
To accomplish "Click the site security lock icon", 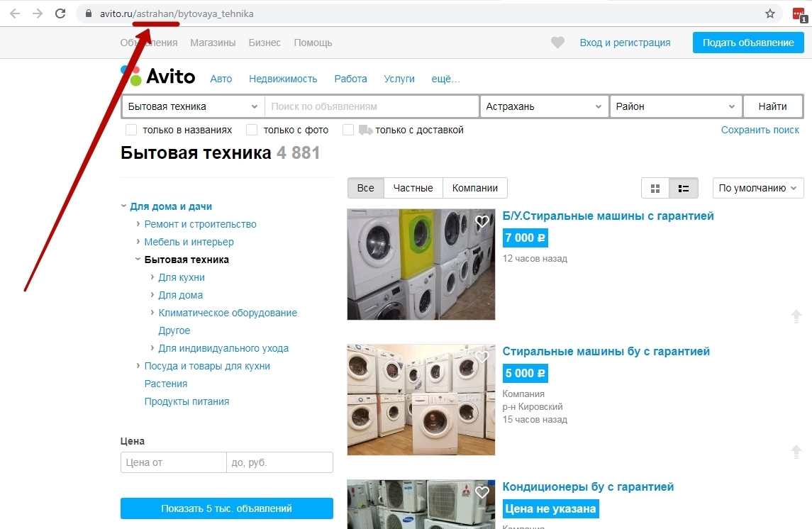I will (88, 13).
